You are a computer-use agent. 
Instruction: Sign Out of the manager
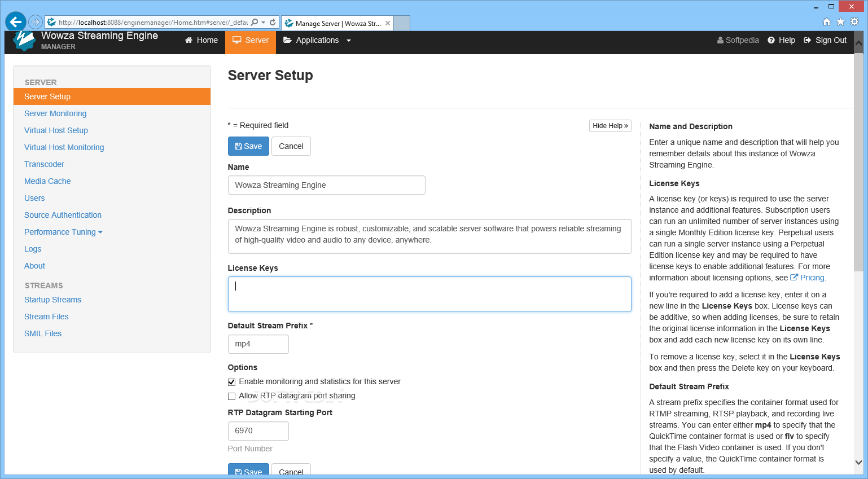(825, 40)
